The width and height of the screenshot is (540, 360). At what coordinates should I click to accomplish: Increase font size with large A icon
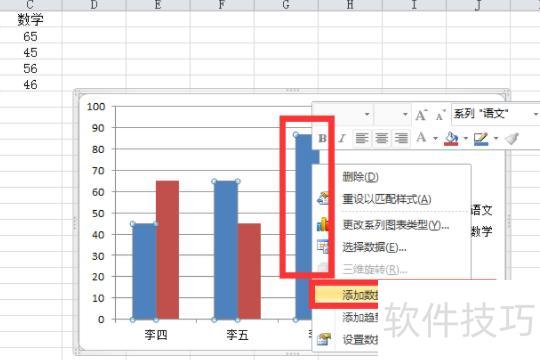click(421, 115)
